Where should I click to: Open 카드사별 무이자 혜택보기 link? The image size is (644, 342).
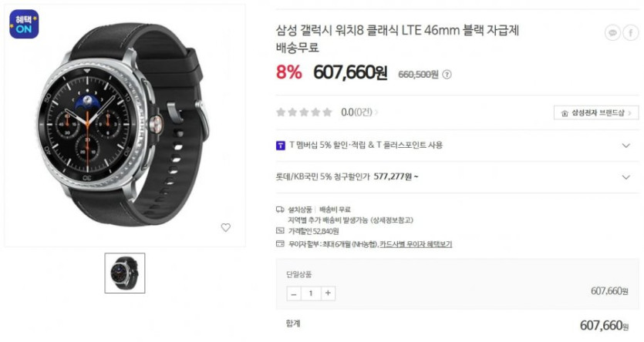416,244
